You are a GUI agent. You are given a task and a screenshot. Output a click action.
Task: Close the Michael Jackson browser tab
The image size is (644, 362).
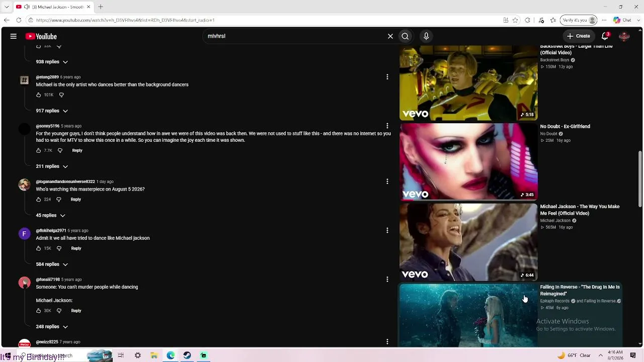[89, 7]
